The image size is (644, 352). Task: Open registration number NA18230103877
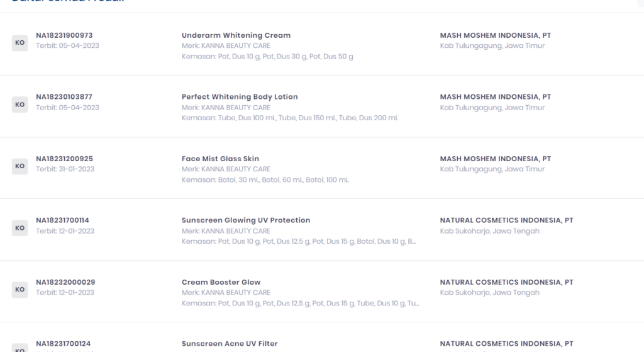(x=64, y=96)
